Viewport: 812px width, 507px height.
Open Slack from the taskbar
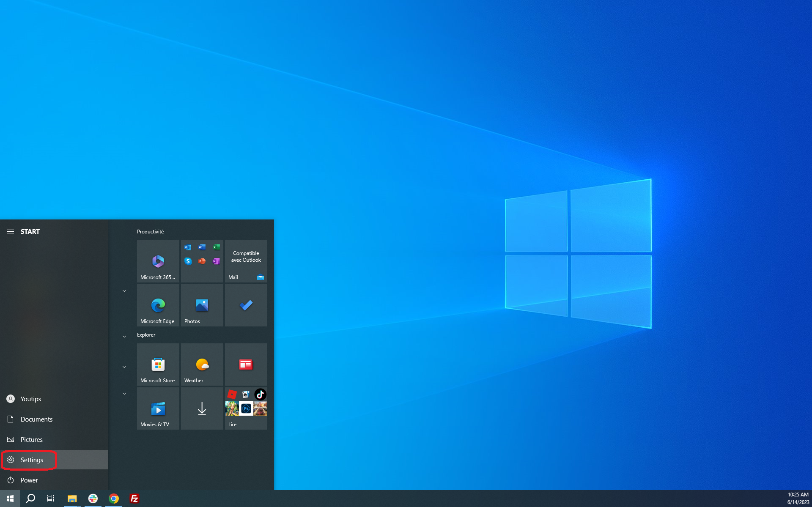93,498
